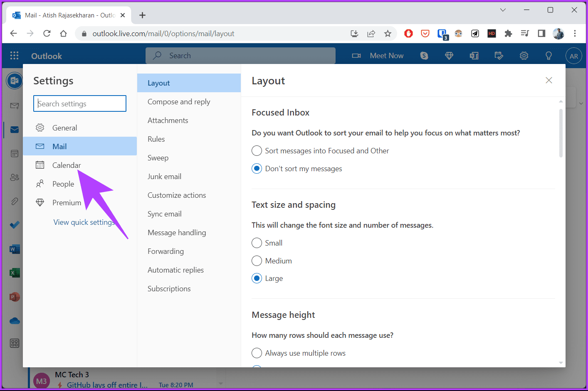Click the Meet Now camera icon

(x=356, y=56)
